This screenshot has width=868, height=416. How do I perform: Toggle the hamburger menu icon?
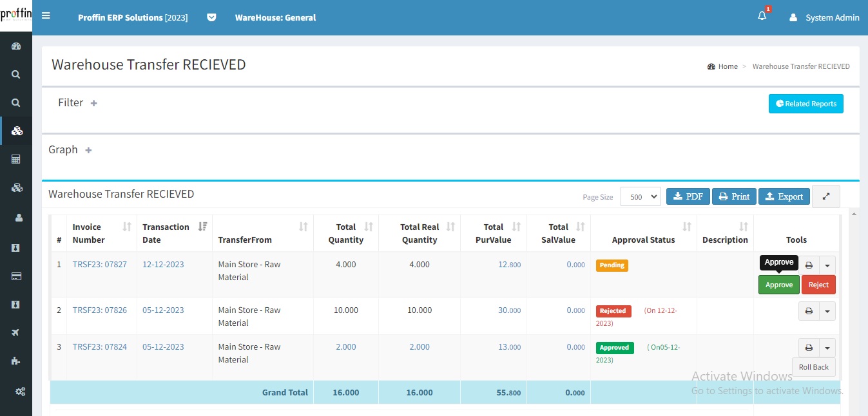pyautogui.click(x=46, y=15)
